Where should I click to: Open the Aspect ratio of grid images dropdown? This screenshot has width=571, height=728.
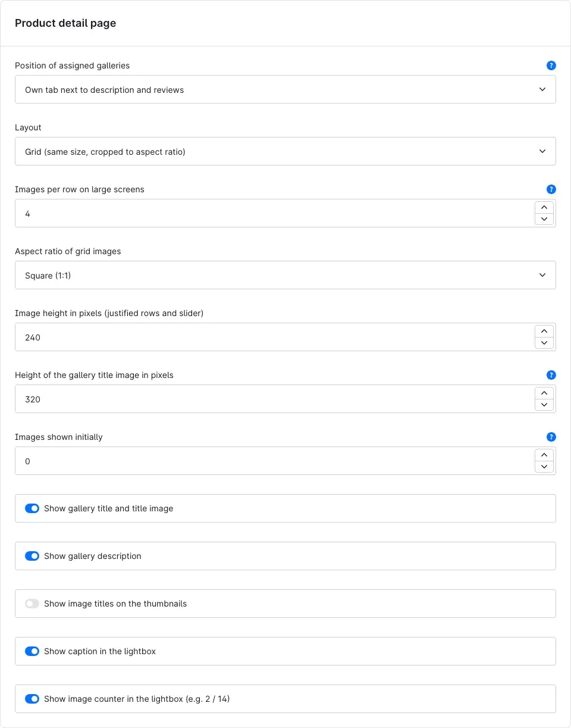(285, 275)
